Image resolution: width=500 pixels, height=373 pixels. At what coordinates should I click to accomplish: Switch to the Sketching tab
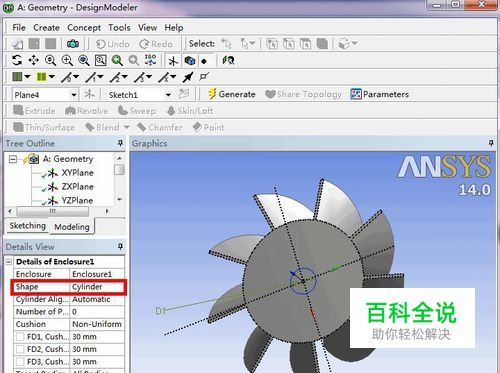tap(27, 226)
